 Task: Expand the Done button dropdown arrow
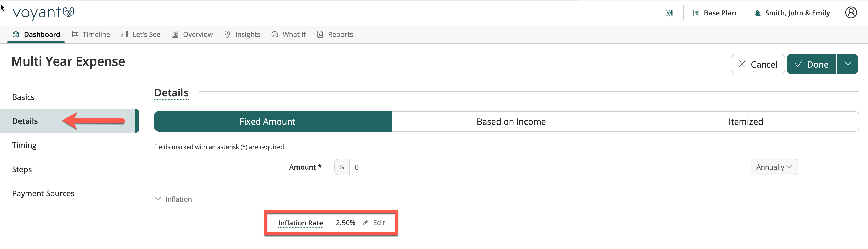(848, 64)
